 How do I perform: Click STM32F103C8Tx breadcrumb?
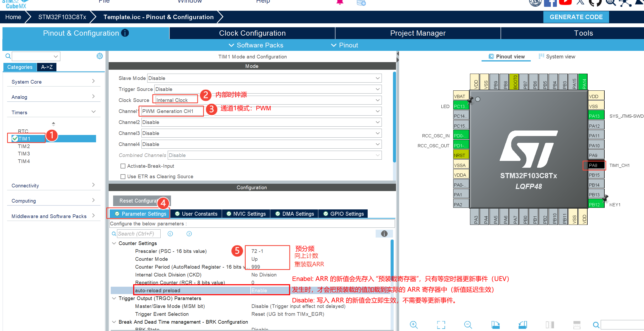tap(62, 17)
